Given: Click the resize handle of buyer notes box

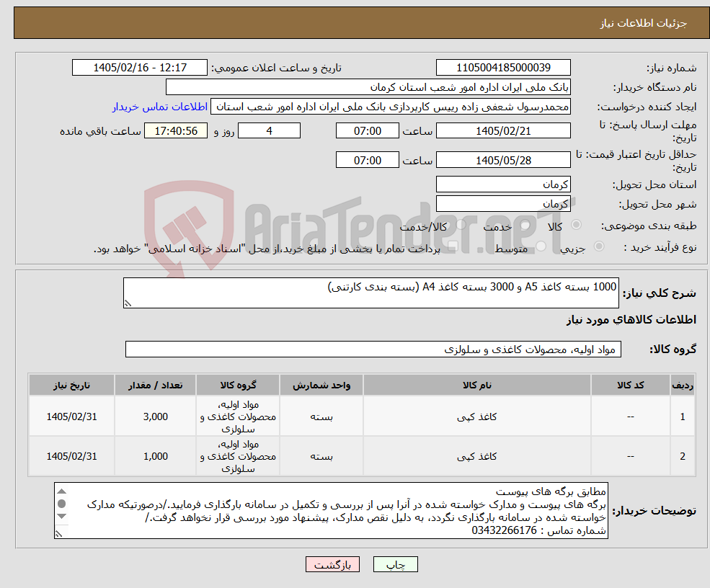Looking at the screenshot, I should [x=58, y=534].
